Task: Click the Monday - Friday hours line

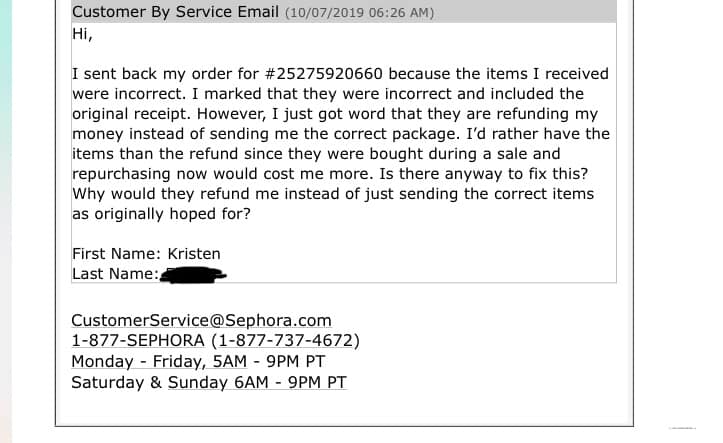Action: pyautogui.click(x=198, y=361)
